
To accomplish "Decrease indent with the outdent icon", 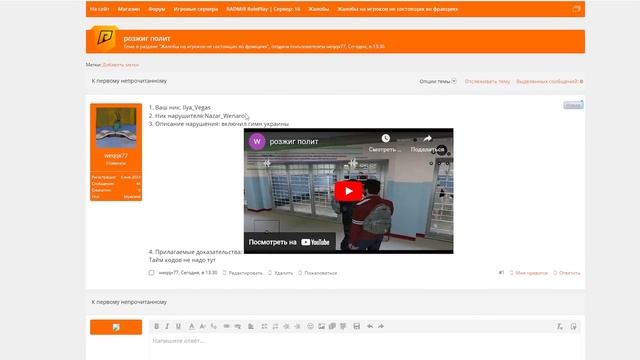I will tap(286, 326).
